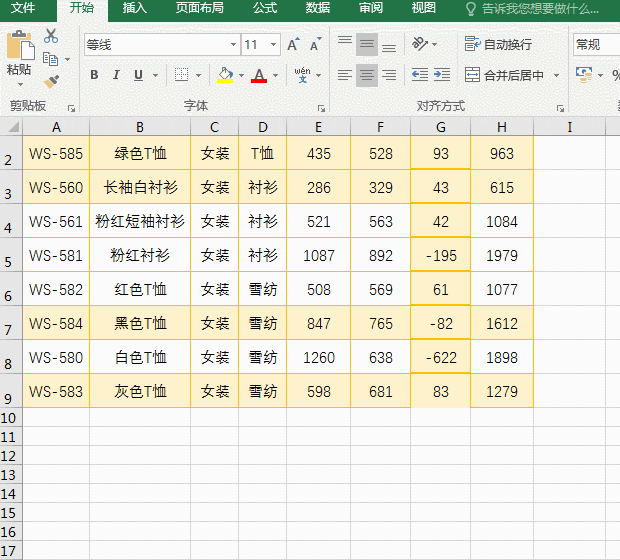Switch to the 审阅 tab
Viewport: 620px width, 560px height.
pyautogui.click(x=371, y=8)
